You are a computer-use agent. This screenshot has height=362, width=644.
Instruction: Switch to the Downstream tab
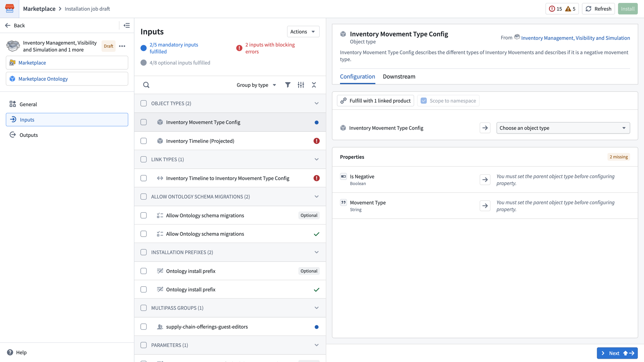coord(399,77)
